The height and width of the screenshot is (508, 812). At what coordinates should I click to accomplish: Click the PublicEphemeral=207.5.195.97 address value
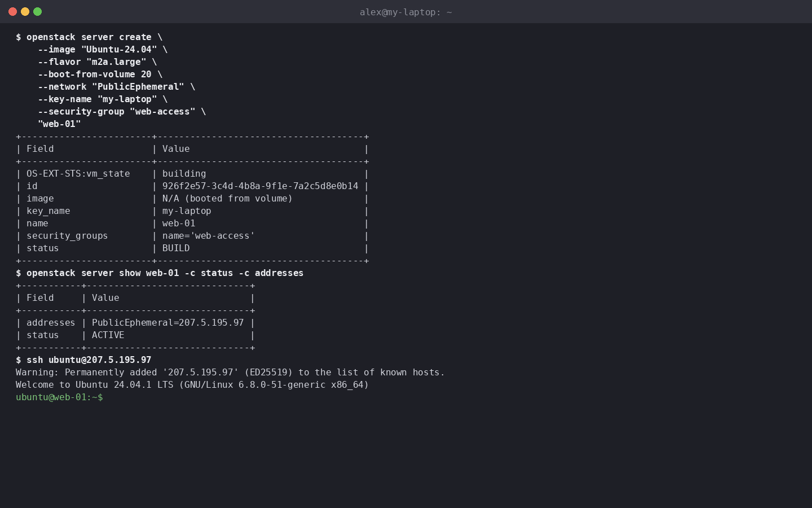(x=168, y=323)
